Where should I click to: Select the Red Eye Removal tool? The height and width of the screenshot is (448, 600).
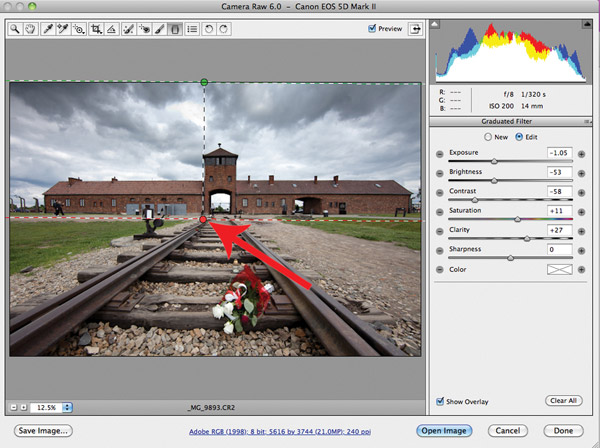point(144,29)
